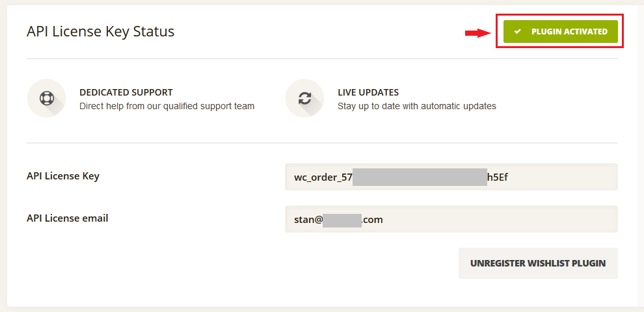644x312 pixels.
Task: Click the API License email label
Action: (x=68, y=218)
